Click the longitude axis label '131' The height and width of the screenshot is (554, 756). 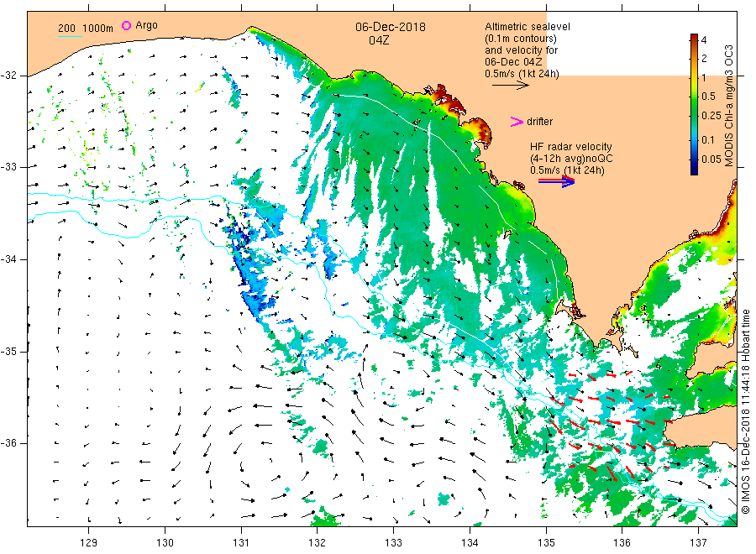(241, 543)
